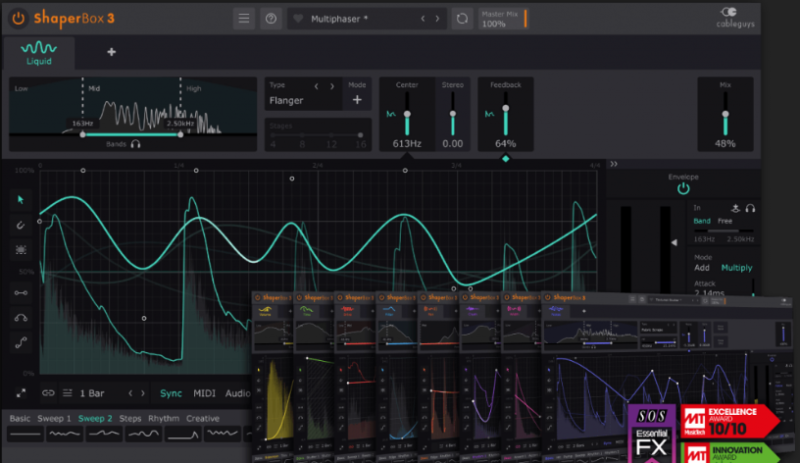Switch trigger mode to MIDI
800x463 pixels.
coord(204,393)
